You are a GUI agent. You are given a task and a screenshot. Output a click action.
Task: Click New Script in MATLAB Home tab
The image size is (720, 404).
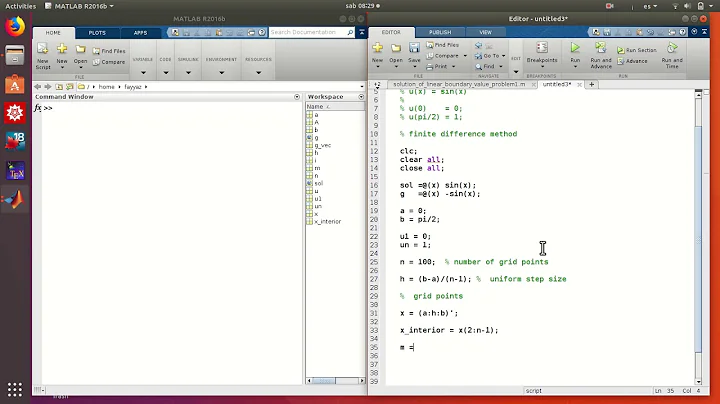[43, 56]
